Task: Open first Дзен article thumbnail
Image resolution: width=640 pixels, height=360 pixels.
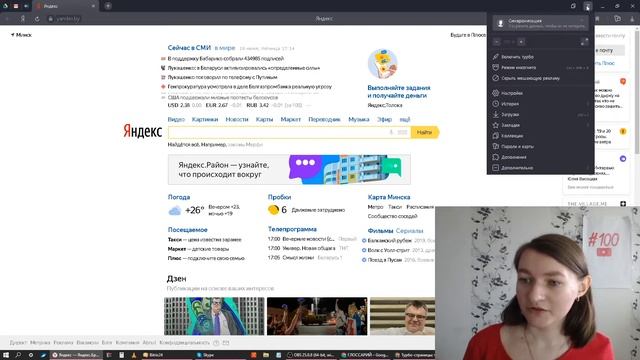Action: 214,316
